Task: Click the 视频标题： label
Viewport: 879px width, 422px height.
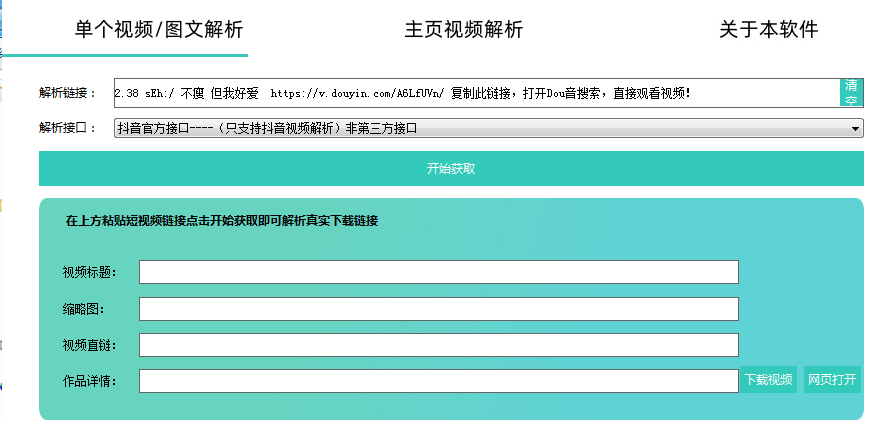Action: (x=90, y=273)
